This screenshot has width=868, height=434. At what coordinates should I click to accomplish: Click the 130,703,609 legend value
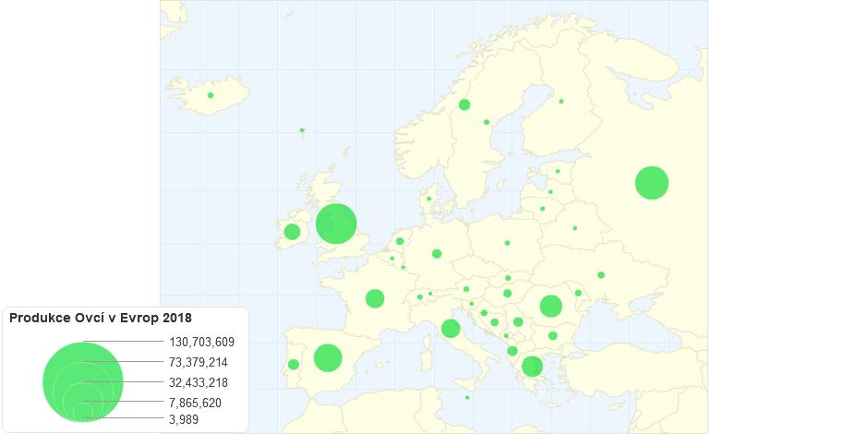click(x=202, y=342)
